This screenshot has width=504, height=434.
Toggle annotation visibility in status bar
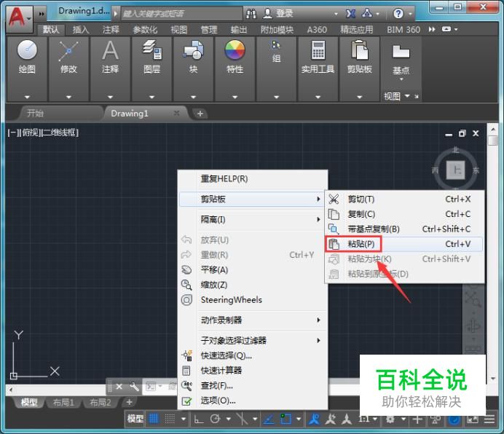314,419
